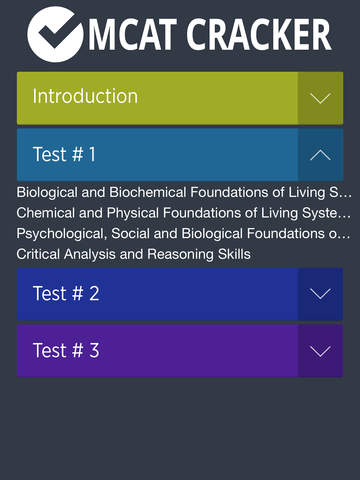This screenshot has height=480, width=360.
Task: Expand Test # 3 with the down chevron
Action: (x=320, y=351)
